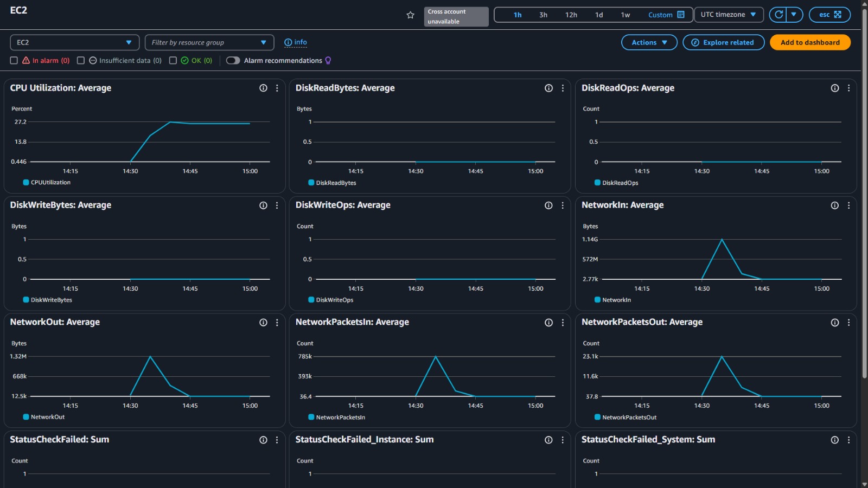The height and width of the screenshot is (488, 868).
Task: Enable the Alarm recommendations toggle
Action: click(233, 61)
